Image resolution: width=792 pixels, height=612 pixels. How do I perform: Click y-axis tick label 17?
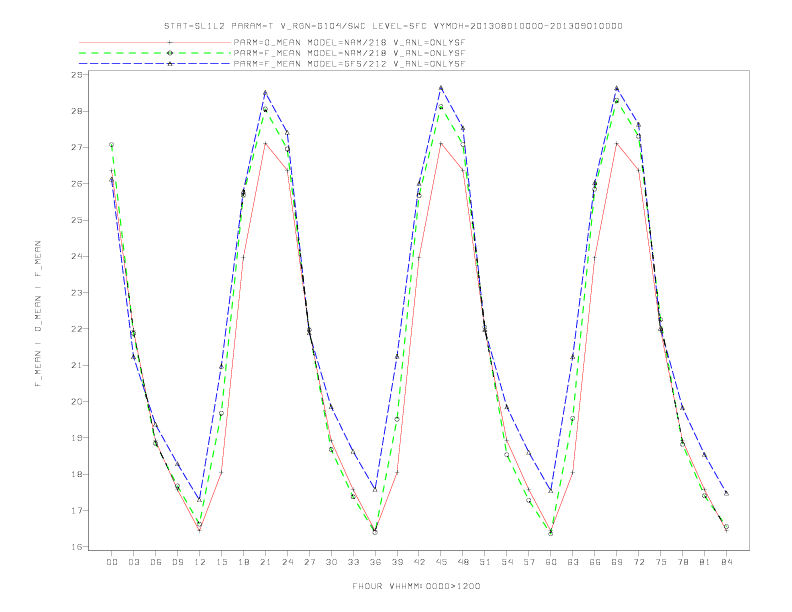(x=77, y=511)
